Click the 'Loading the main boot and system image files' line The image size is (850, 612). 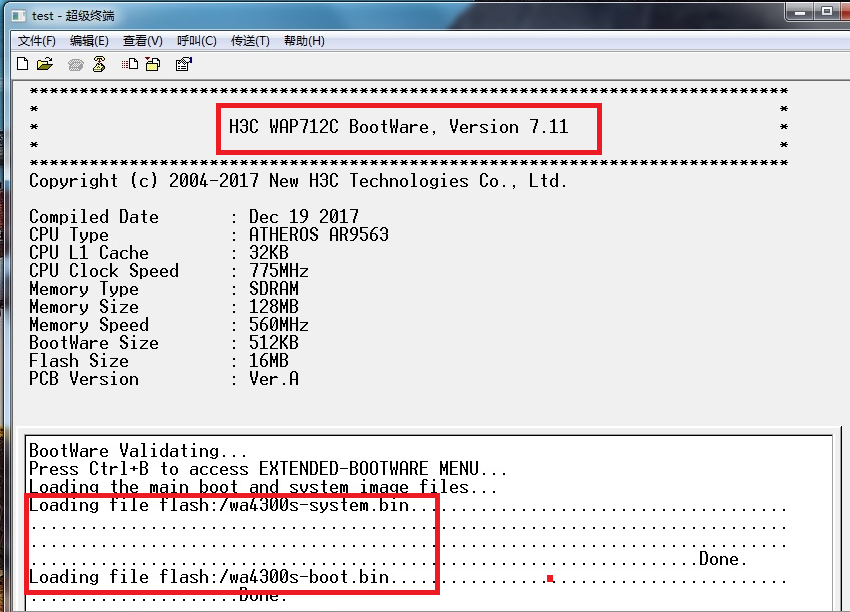coord(263,486)
